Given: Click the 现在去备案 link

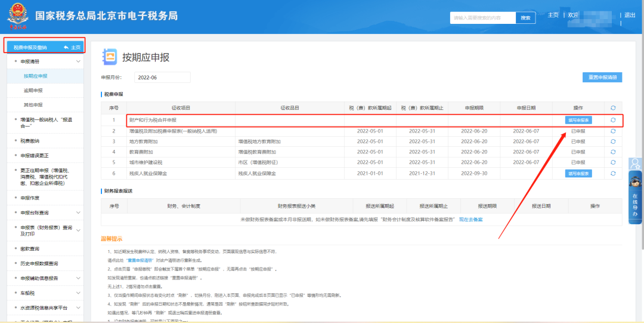Looking at the screenshot, I should 470,219.
